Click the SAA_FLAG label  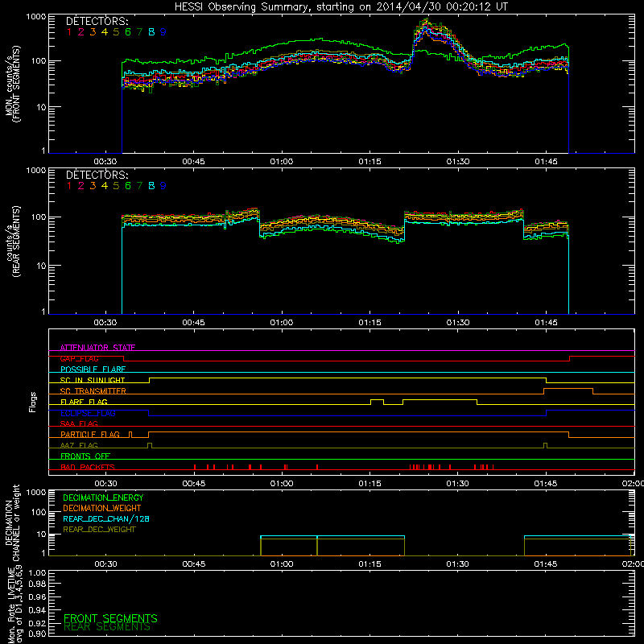pos(79,423)
